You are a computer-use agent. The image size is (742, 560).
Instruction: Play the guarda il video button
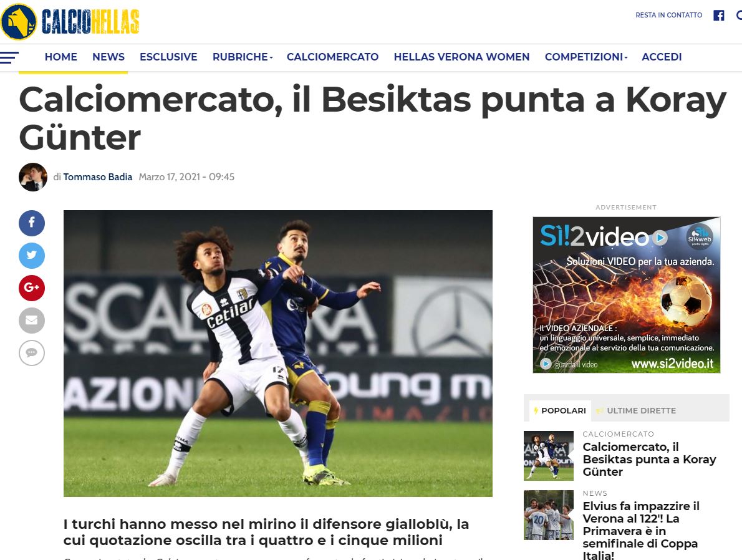click(569, 364)
